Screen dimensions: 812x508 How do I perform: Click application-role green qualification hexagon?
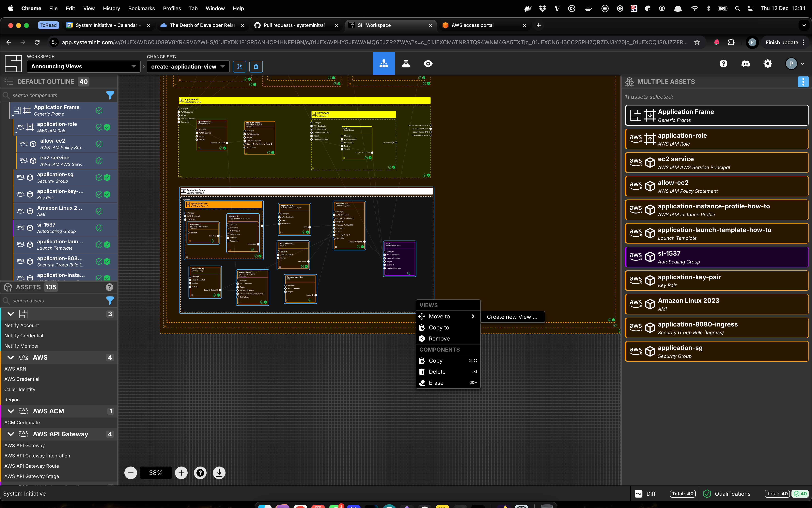pos(107,127)
